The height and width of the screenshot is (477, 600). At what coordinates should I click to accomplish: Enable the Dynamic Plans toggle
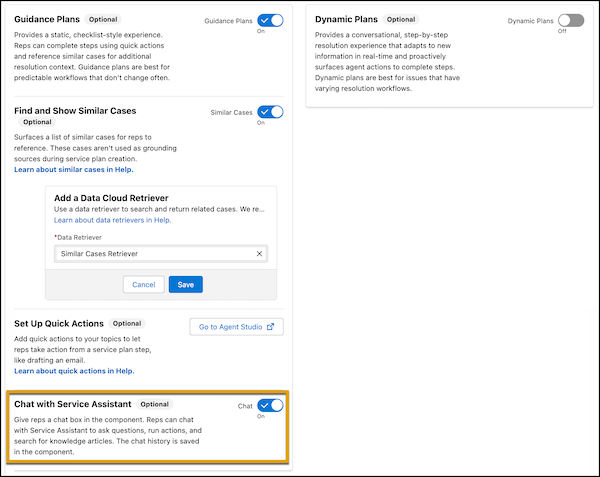(571, 20)
